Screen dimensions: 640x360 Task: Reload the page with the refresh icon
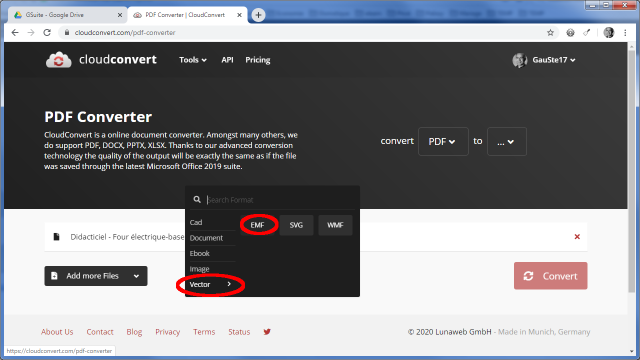tap(47, 33)
